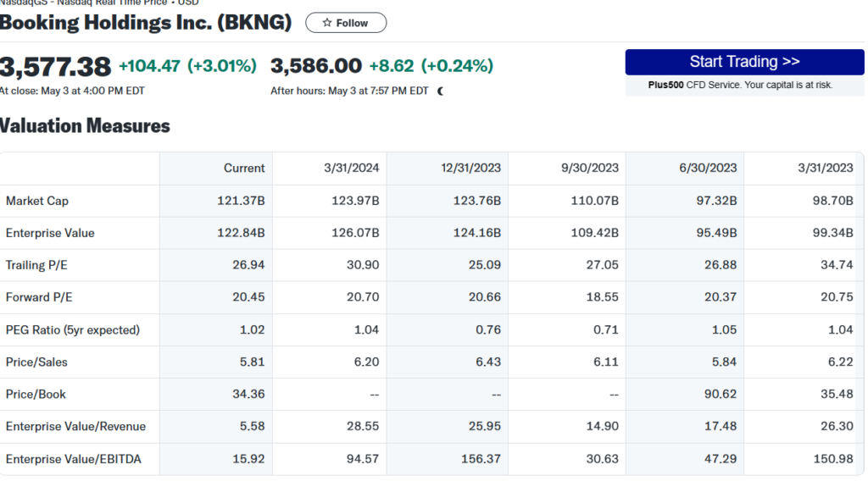Click the Start Trading banner button

pos(744,61)
